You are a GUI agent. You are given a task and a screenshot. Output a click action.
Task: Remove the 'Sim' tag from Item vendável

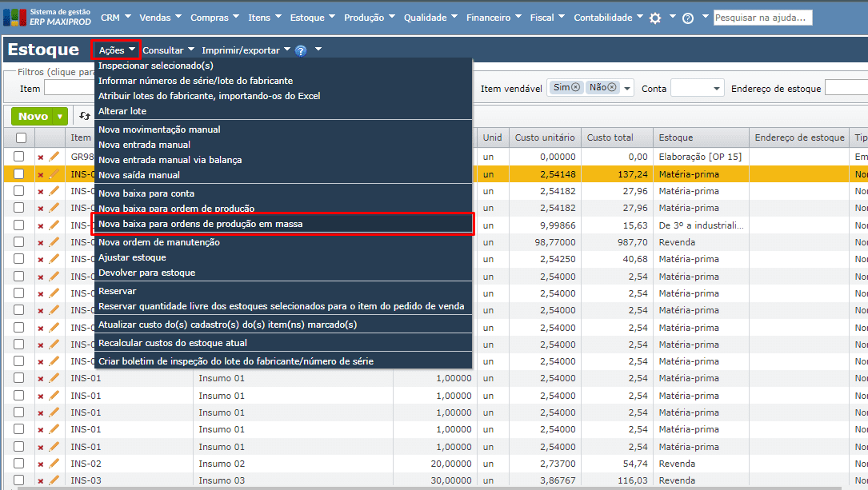[x=575, y=88]
